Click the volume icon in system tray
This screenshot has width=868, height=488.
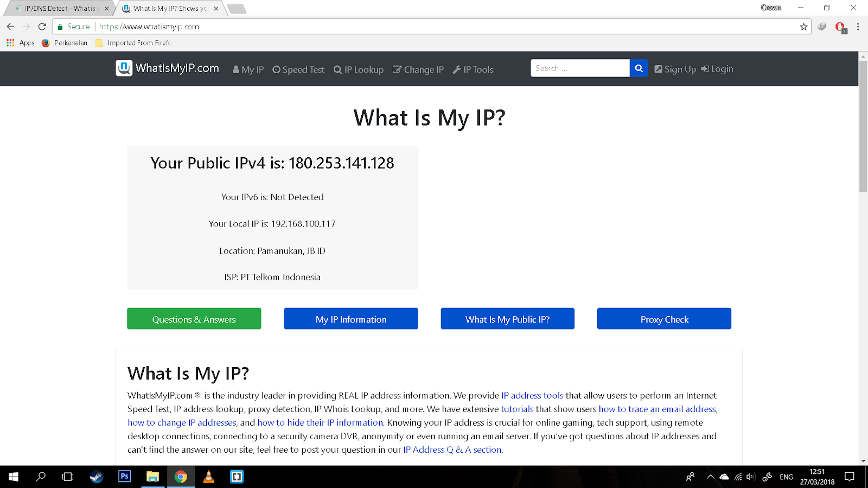[750, 477]
